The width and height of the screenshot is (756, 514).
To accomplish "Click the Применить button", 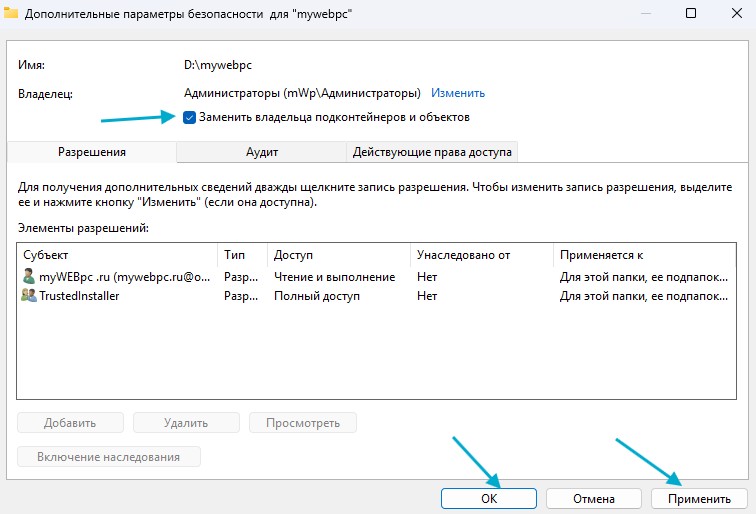I will (699, 499).
